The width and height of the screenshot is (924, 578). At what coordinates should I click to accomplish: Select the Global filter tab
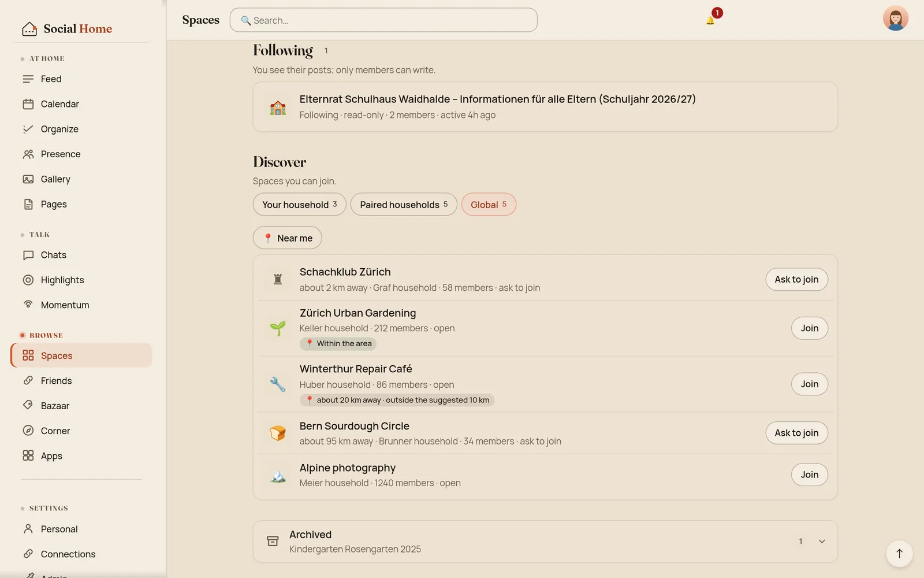tap(489, 204)
